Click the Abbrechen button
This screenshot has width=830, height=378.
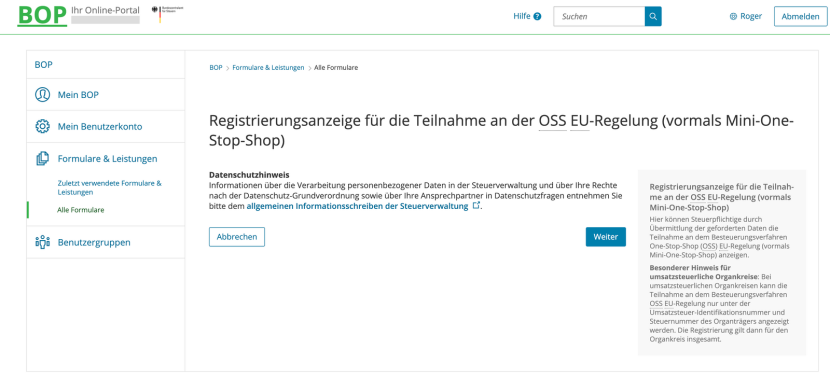click(237, 237)
